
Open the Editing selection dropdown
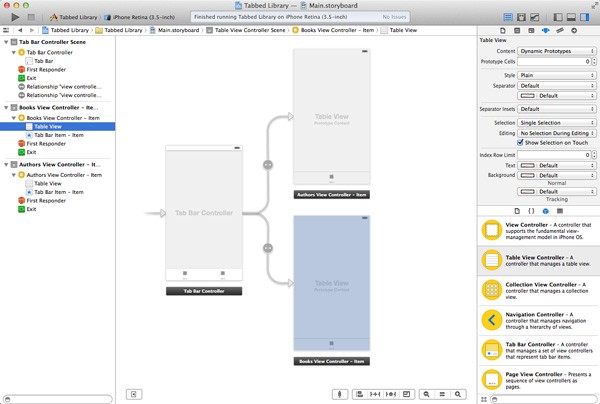[x=557, y=133]
